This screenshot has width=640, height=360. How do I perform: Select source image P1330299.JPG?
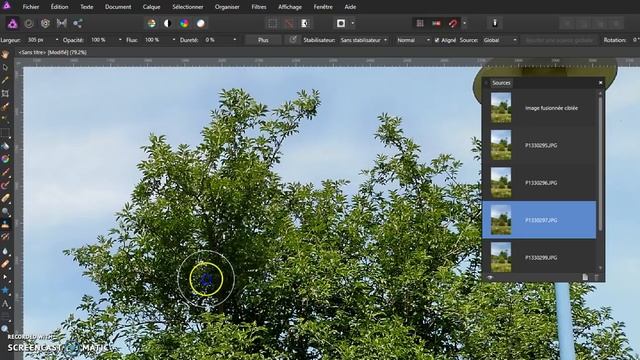coord(539,258)
